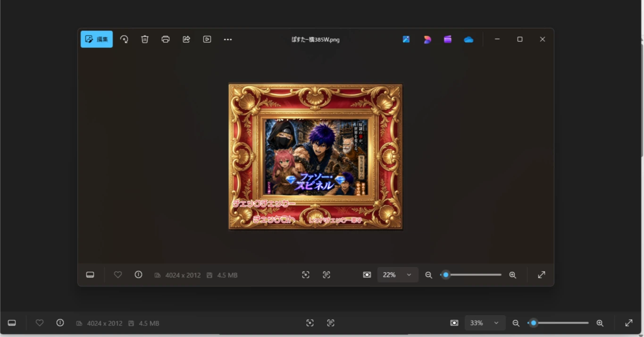Open the blue picture app icon in title bar
644x337 pixels.
pos(406,39)
